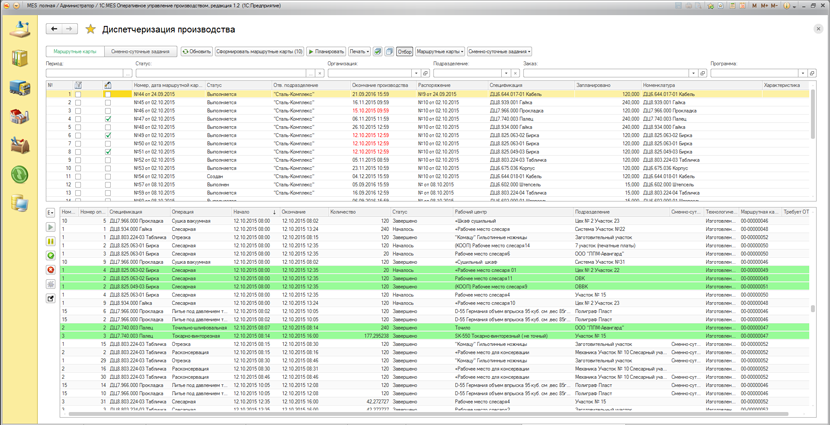Navigate back with the left arrow button

(55, 29)
